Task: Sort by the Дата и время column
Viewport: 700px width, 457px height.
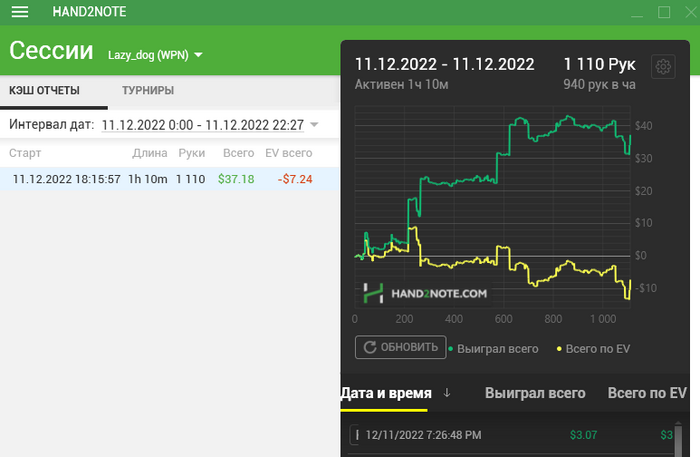Action: click(386, 393)
